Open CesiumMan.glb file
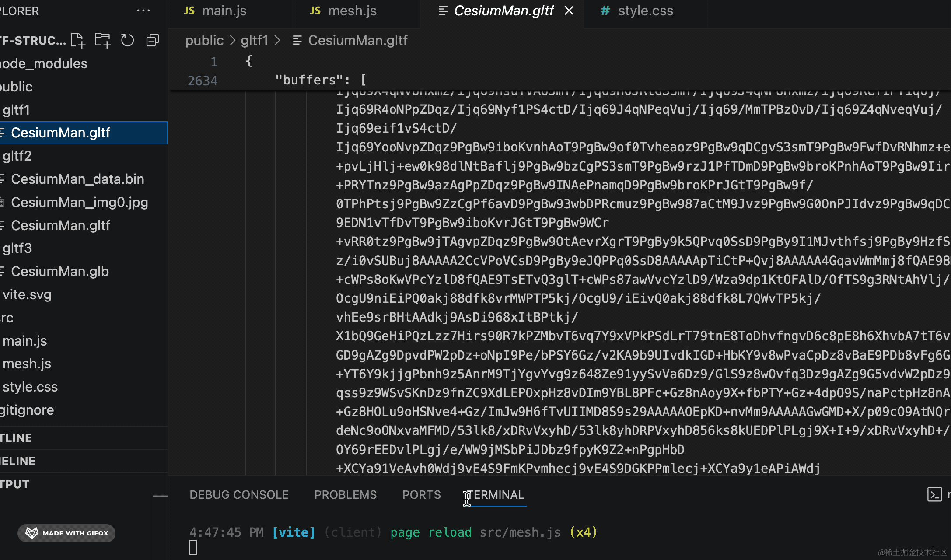951x560 pixels. (84, 271)
